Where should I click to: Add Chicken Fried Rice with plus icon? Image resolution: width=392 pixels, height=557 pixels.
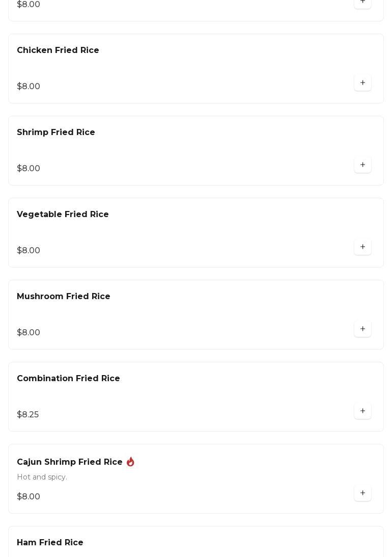362,83
